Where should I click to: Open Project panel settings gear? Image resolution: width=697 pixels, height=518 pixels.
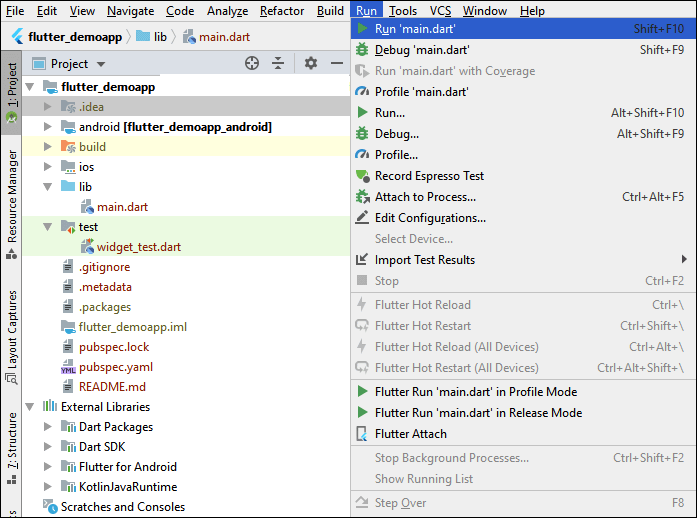click(x=311, y=63)
